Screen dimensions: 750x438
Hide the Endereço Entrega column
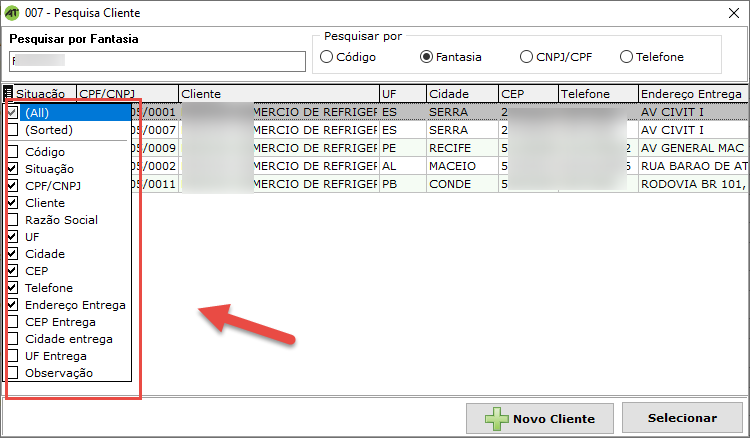(x=13, y=305)
